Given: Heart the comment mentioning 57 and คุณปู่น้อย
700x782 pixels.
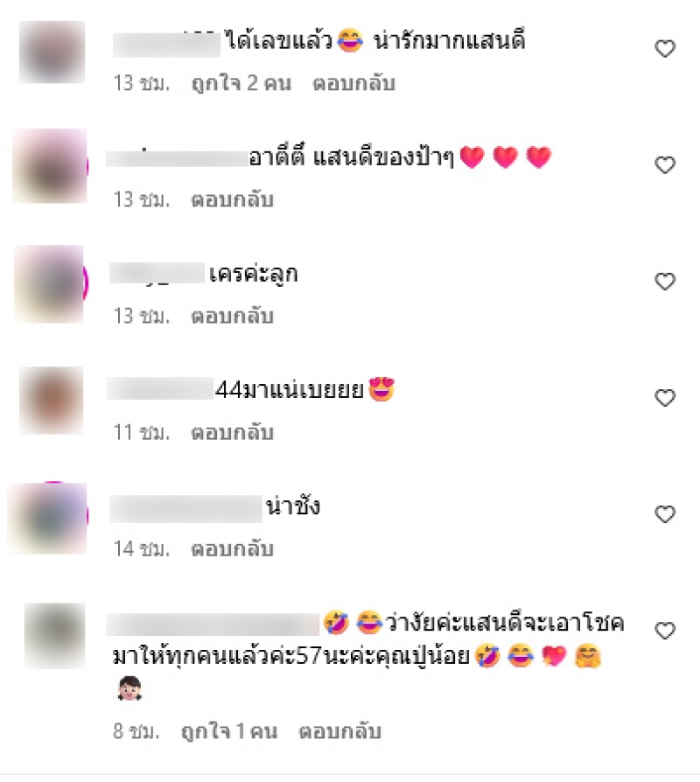Looking at the screenshot, I should [665, 631].
